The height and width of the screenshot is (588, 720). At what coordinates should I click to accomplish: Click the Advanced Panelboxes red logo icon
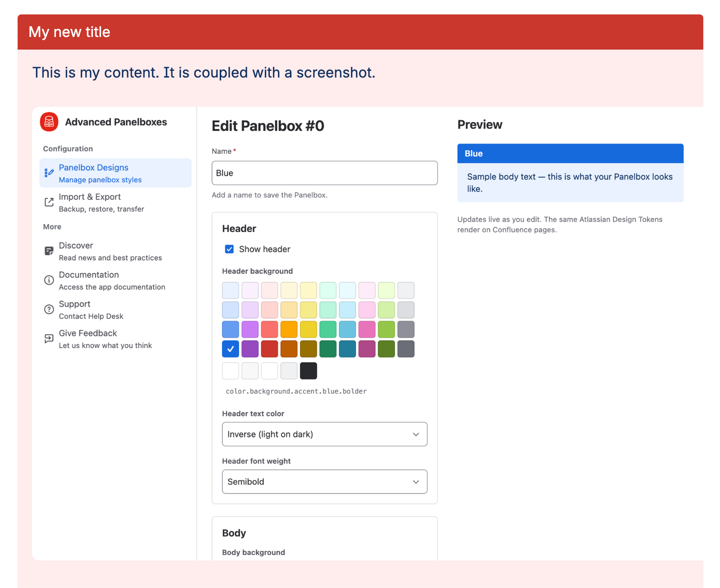coord(49,122)
